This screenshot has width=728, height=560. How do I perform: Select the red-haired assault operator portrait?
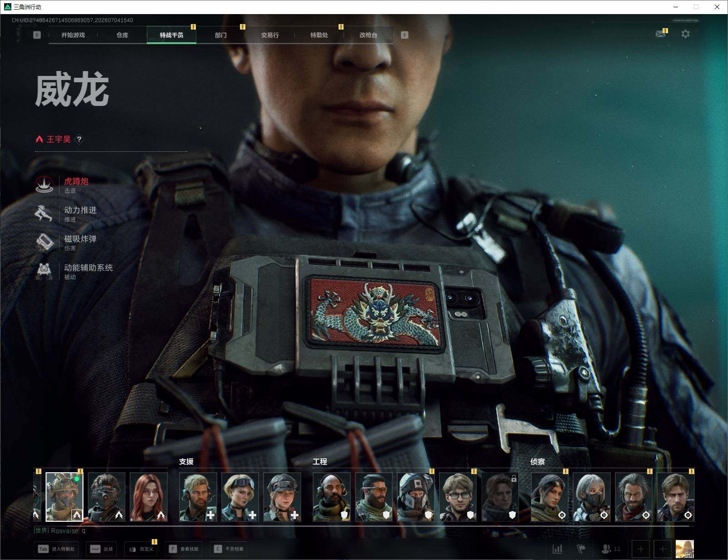click(149, 497)
